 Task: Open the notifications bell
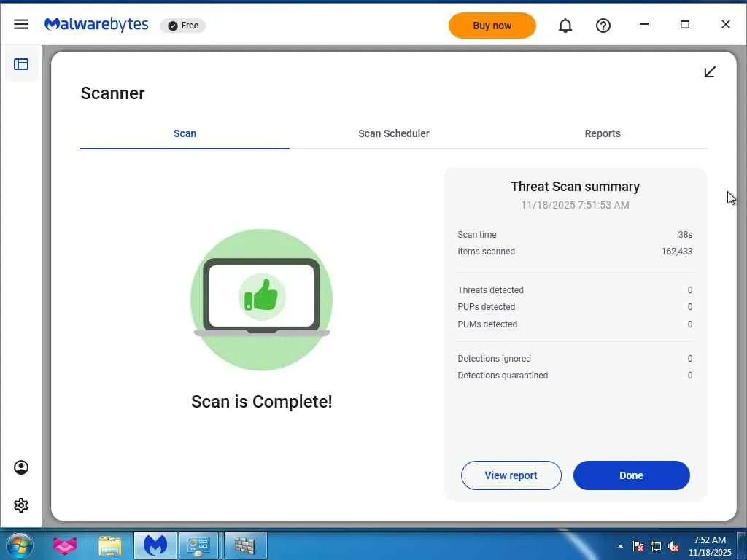point(565,26)
